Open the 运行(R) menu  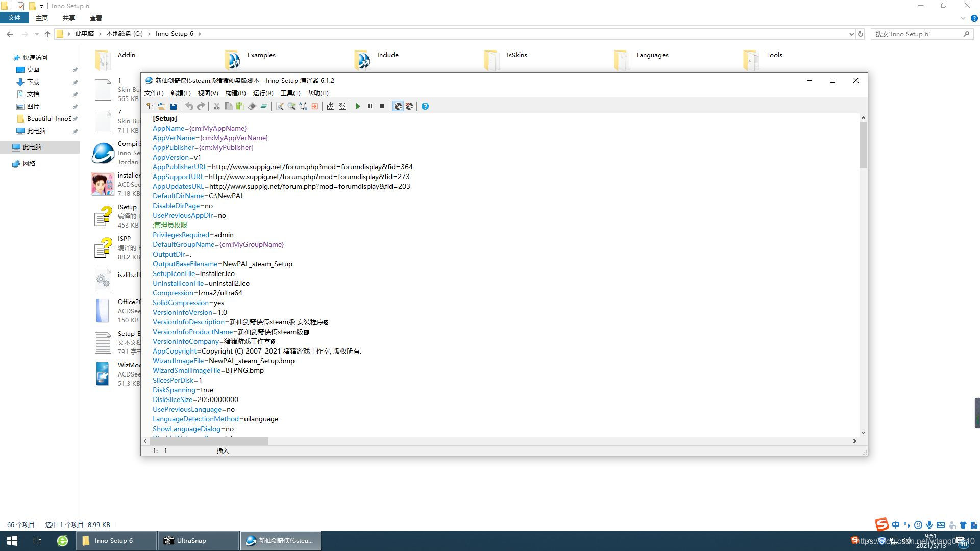pyautogui.click(x=263, y=93)
